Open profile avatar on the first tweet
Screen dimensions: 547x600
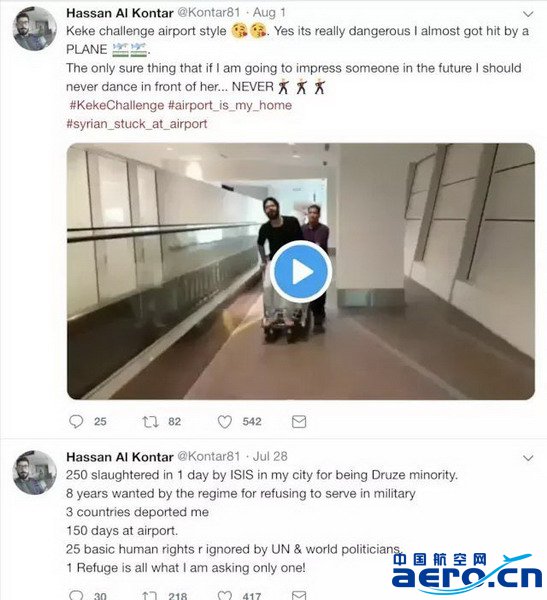[x=35, y=29]
